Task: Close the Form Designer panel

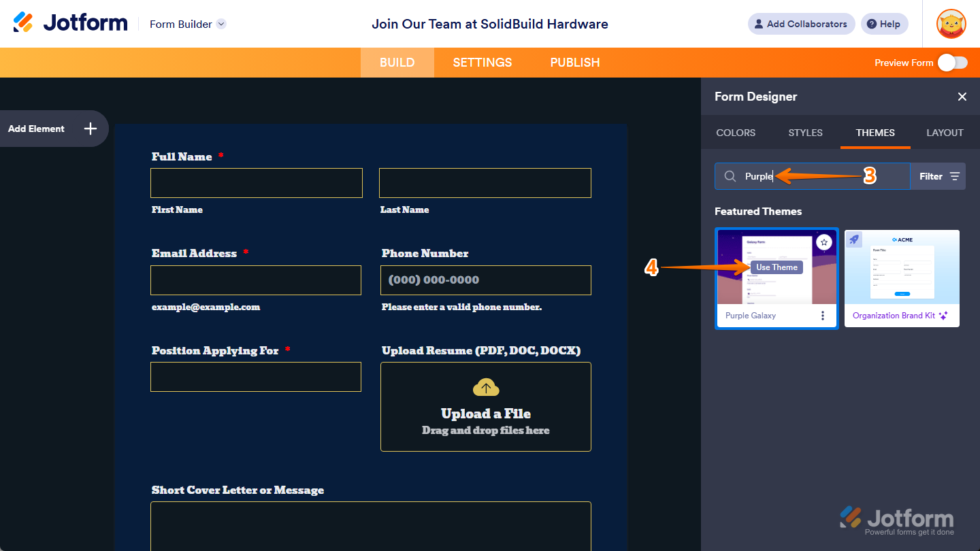Action: tap(962, 97)
